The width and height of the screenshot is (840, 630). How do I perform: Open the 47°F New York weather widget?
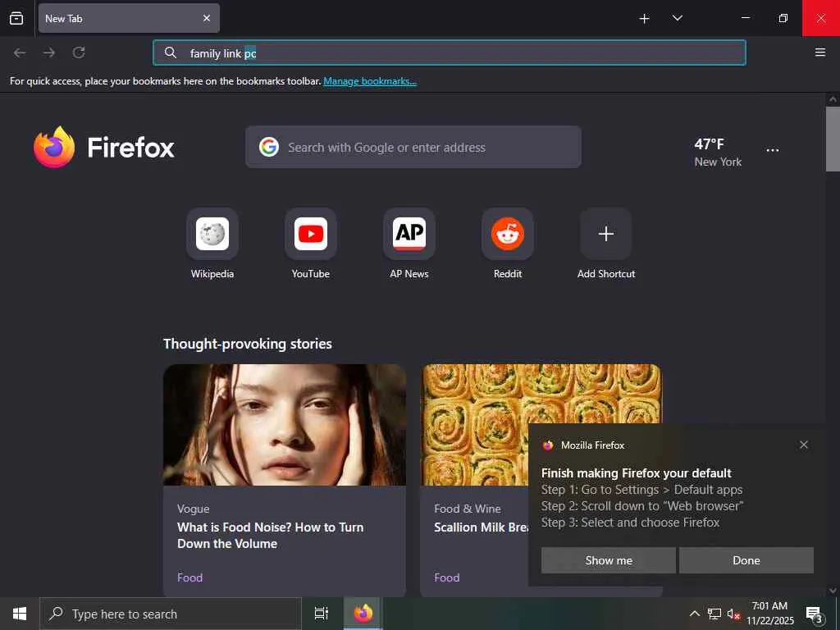click(x=718, y=152)
